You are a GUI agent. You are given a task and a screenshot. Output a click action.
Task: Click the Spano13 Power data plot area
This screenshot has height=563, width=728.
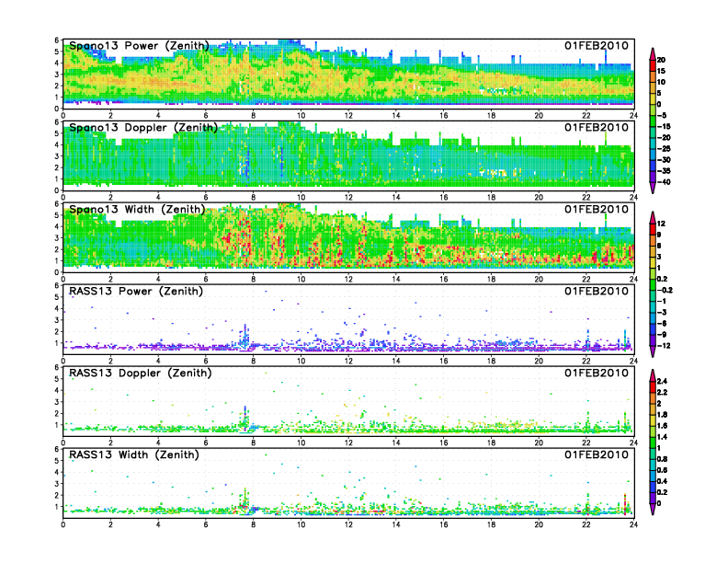click(x=348, y=74)
